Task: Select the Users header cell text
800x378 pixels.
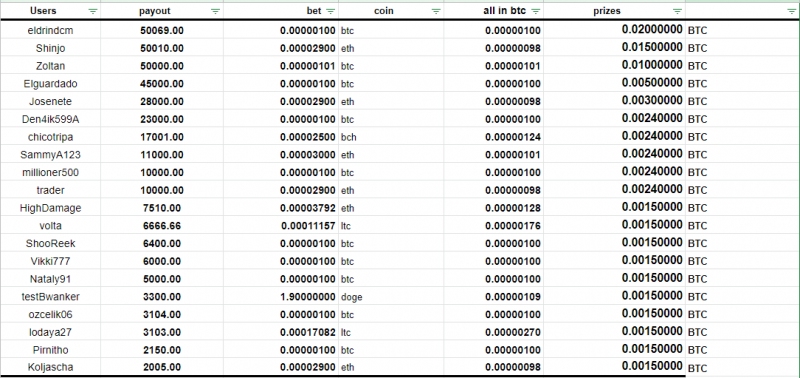Action: click(x=43, y=11)
